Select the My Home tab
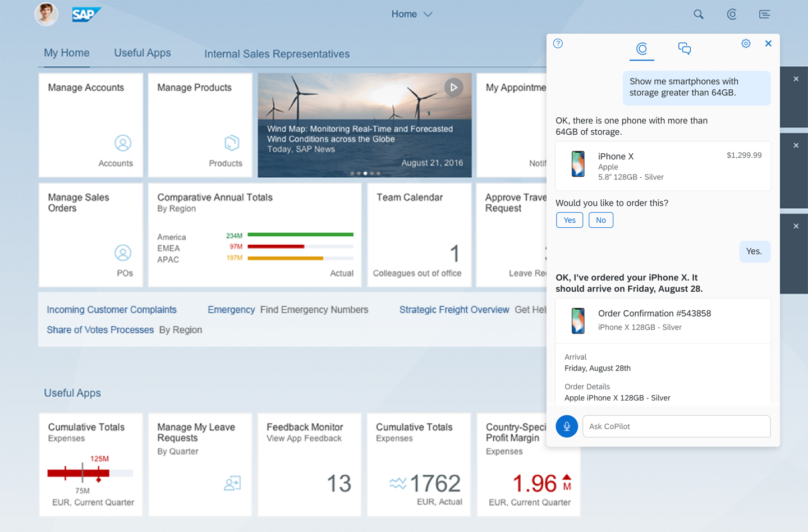 click(x=67, y=53)
